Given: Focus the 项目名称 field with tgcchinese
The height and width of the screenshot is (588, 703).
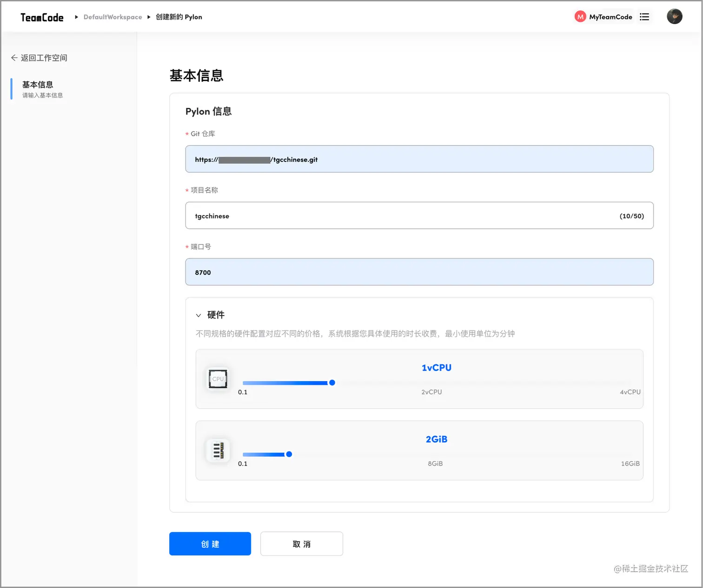Looking at the screenshot, I should point(419,216).
